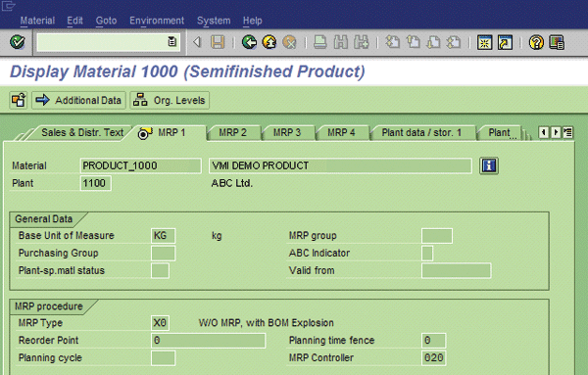This screenshot has height=375, width=588.
Task: Click the Save disk icon
Action: (x=218, y=42)
